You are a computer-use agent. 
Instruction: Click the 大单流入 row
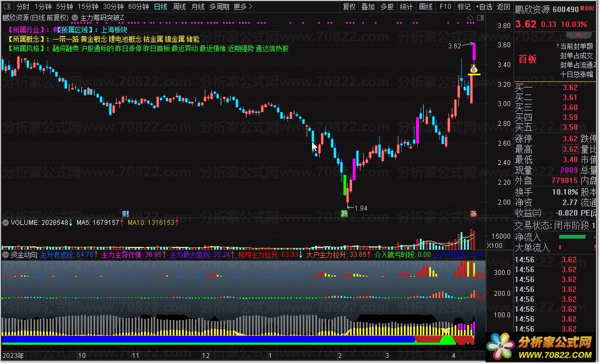[555, 247]
